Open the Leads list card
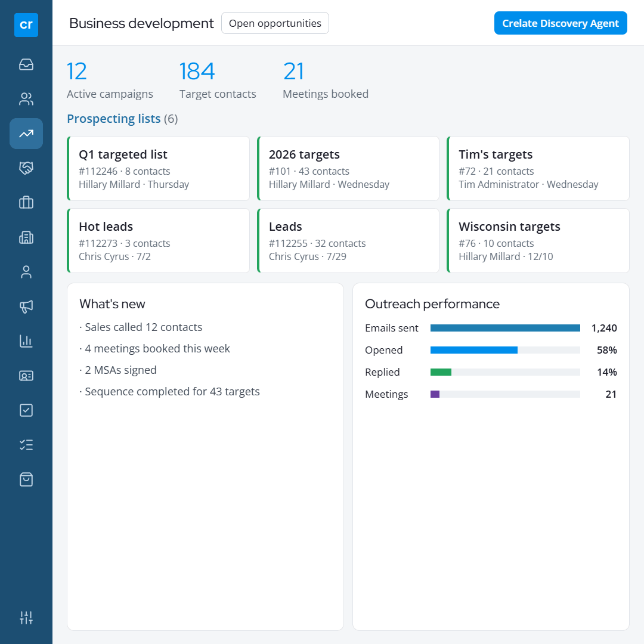Screen dimensions: 644x644 point(348,241)
